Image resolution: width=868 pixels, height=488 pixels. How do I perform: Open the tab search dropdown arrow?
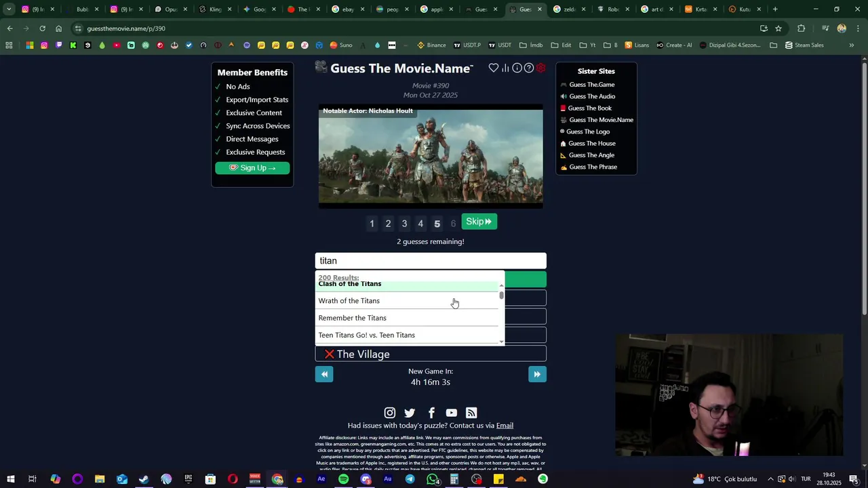tap(9, 9)
